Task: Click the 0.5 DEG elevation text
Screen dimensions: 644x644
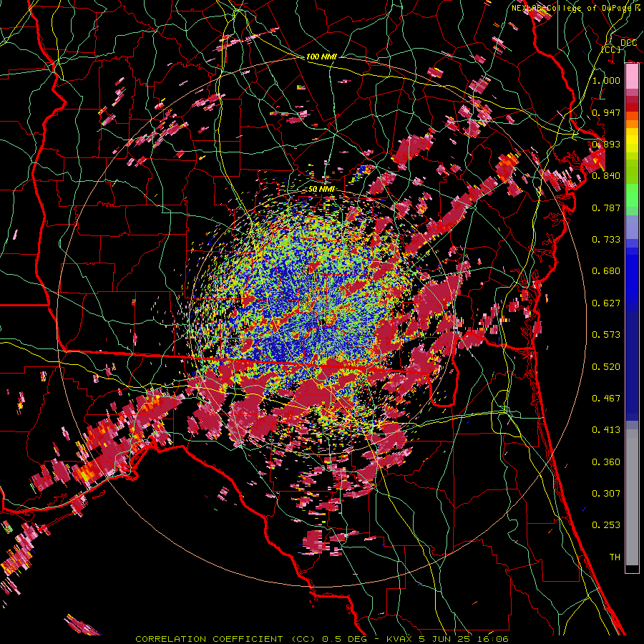Action: (345, 639)
